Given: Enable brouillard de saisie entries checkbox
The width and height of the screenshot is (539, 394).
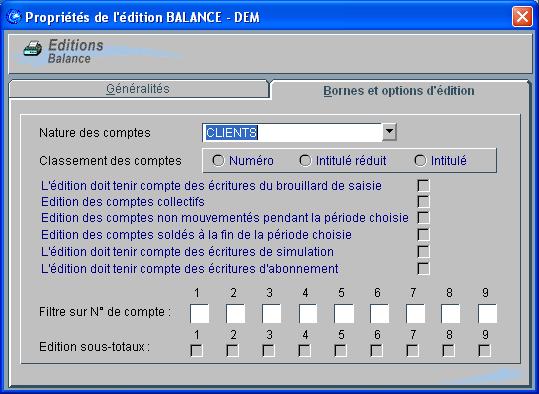Looking at the screenshot, I should 423,185.
